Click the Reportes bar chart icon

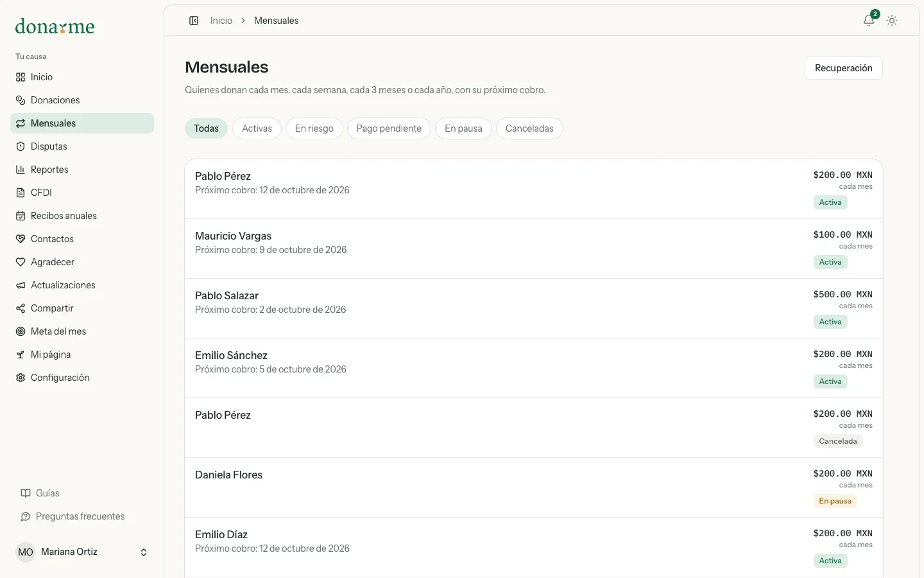point(21,170)
